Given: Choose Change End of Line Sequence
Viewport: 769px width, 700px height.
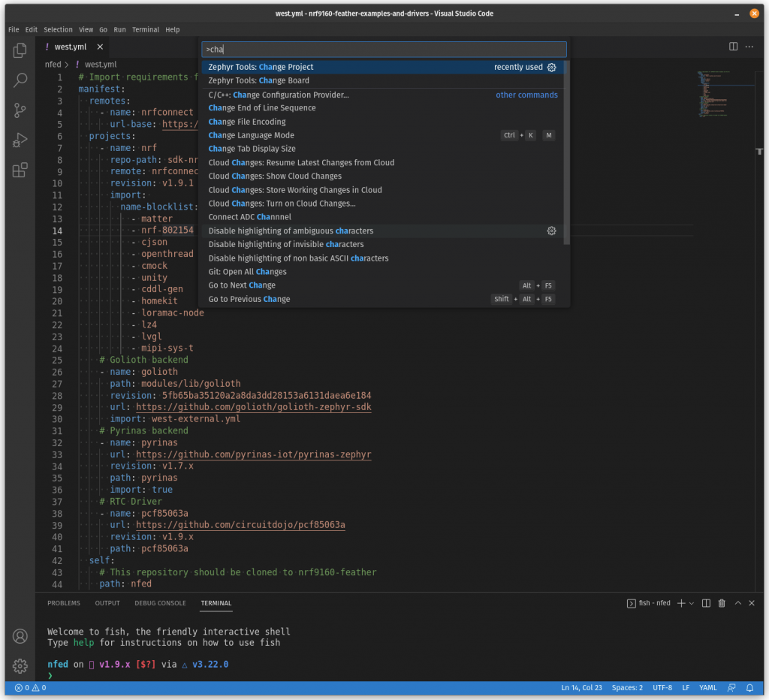Looking at the screenshot, I should click(x=383, y=108).
